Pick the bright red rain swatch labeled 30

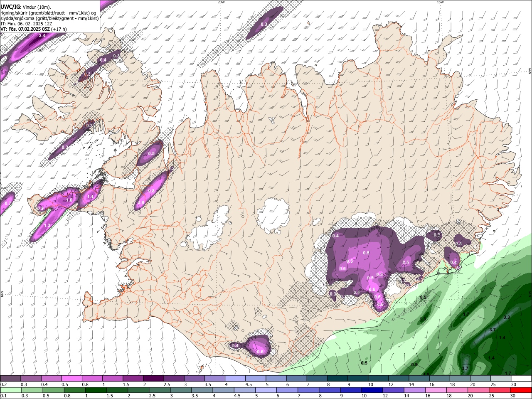click(x=520, y=390)
